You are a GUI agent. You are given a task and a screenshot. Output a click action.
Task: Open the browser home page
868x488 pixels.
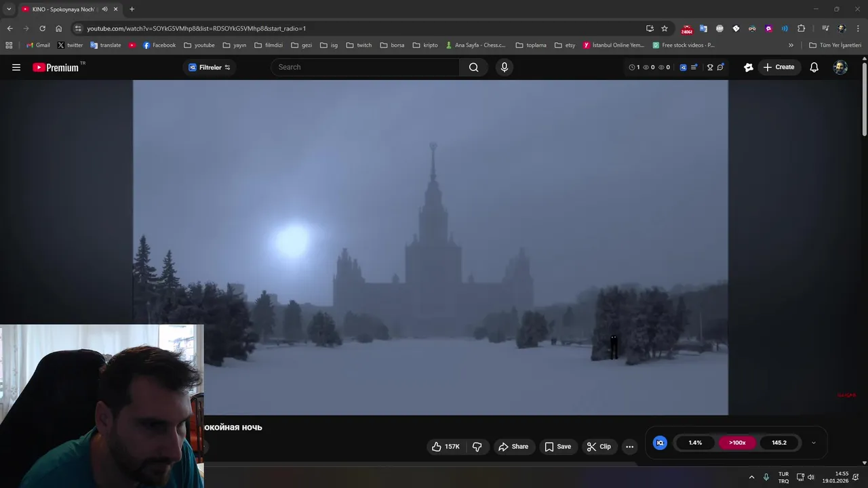click(58, 28)
